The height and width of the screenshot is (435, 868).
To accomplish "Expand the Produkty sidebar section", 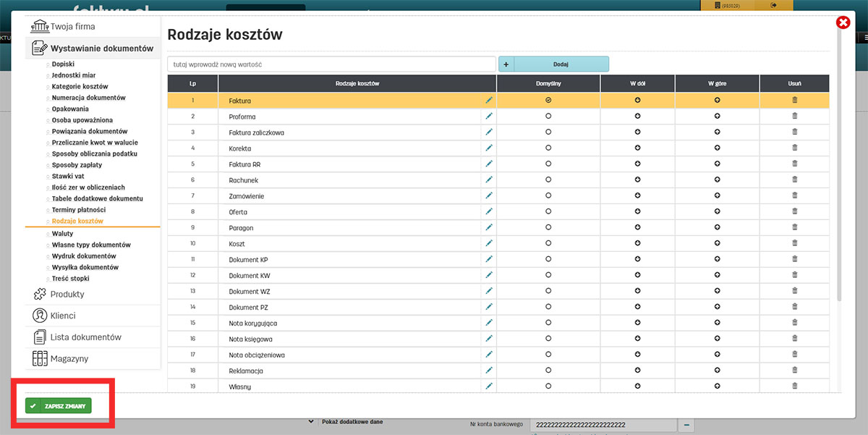I will pyautogui.click(x=67, y=295).
